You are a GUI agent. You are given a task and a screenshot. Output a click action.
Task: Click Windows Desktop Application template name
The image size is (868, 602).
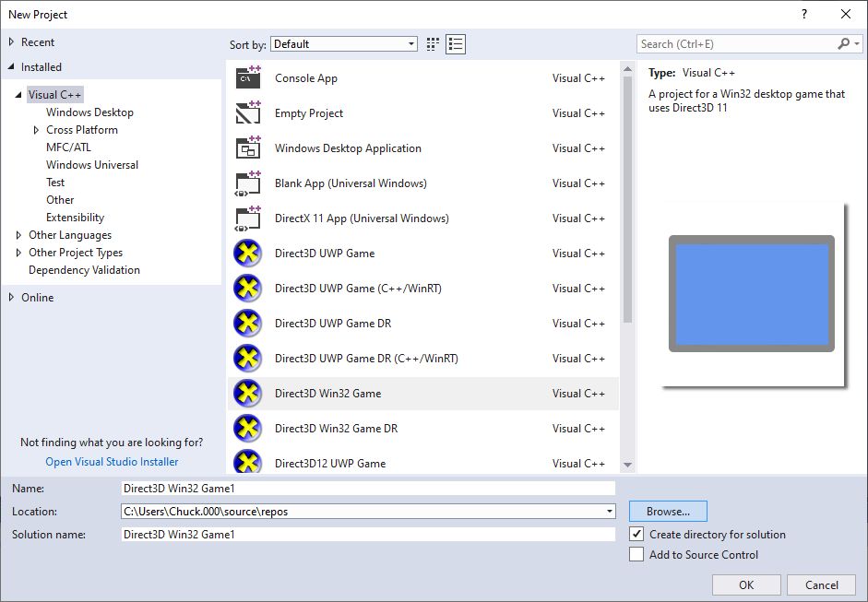pyautogui.click(x=348, y=148)
